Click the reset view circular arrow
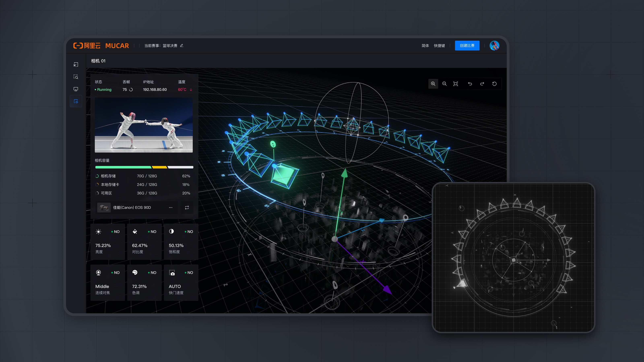644x362 pixels. coord(494,84)
